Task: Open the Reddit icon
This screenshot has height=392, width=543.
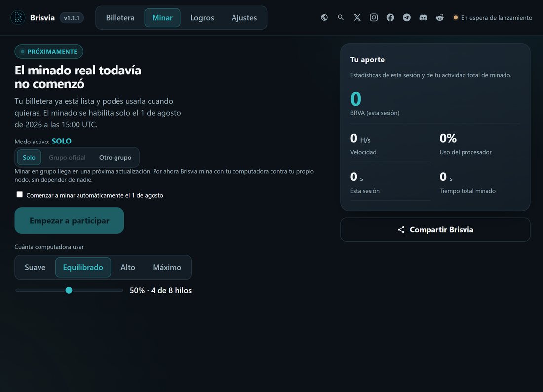Action: (x=440, y=17)
